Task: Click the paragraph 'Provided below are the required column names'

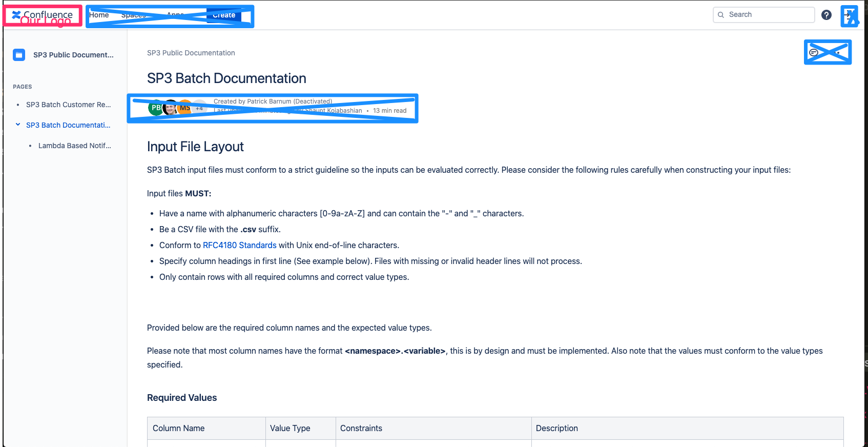Action: (290, 328)
